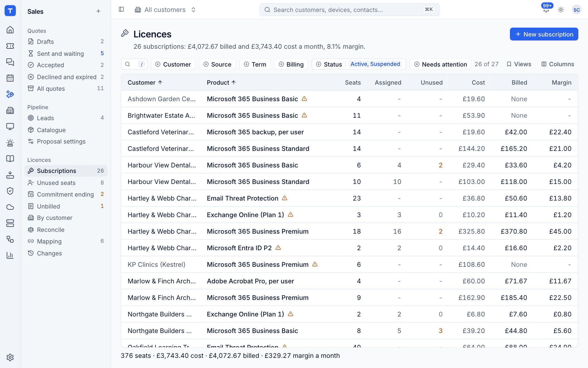
Task: Open the integrations shapes icon in the rail
Action: (10, 239)
